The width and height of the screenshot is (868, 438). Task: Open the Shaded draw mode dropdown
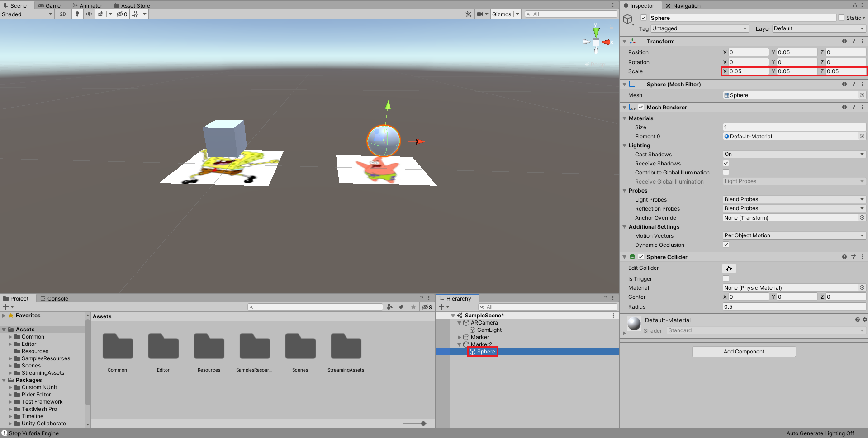coord(27,14)
